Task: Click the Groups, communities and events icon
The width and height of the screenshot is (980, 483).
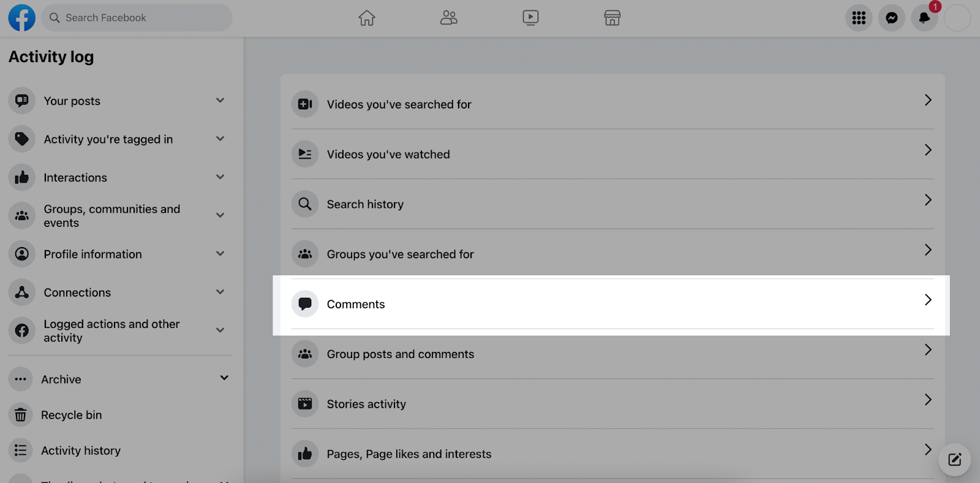Action: coord(22,216)
